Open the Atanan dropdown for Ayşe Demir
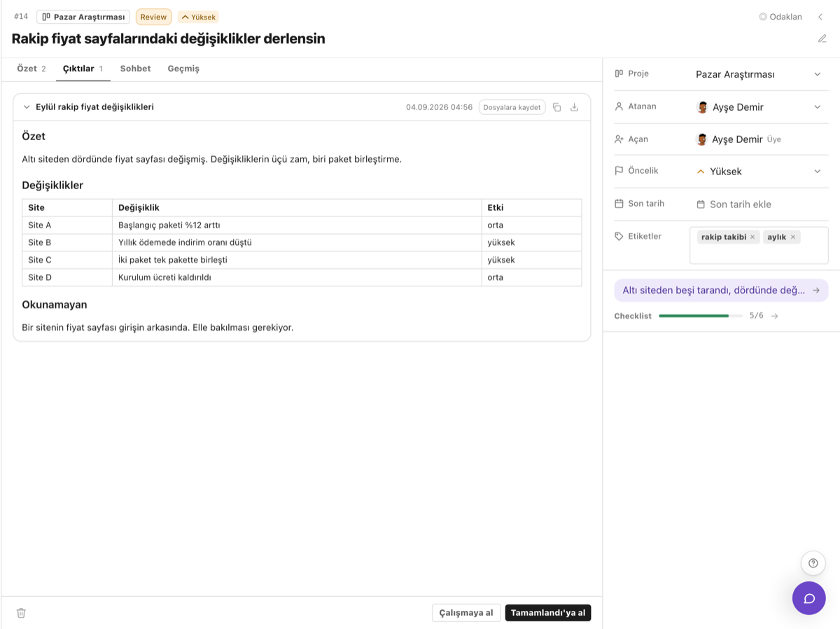Viewport: 840px width, 629px height. [759, 107]
